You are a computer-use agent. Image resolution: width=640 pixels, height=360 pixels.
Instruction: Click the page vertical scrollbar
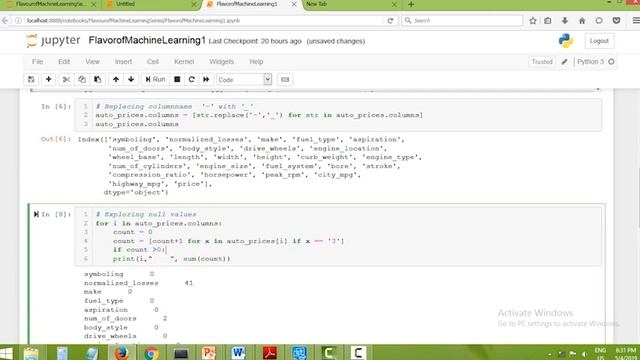tap(637, 198)
